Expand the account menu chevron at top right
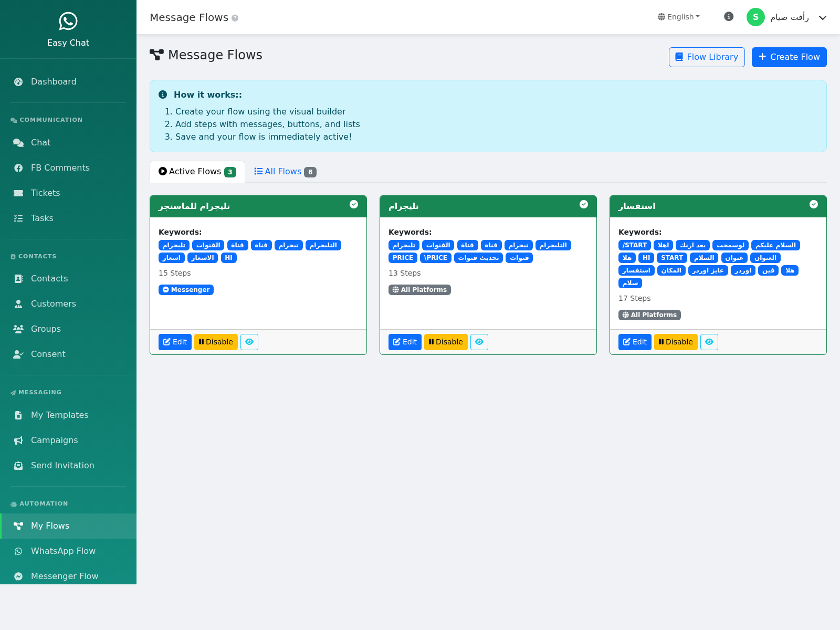 tap(822, 17)
